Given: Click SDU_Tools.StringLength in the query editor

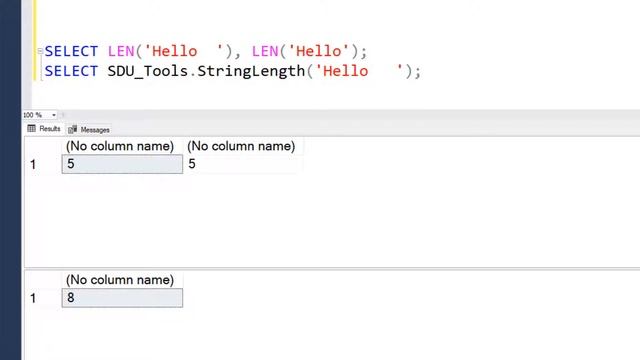Looking at the screenshot, I should (206, 71).
